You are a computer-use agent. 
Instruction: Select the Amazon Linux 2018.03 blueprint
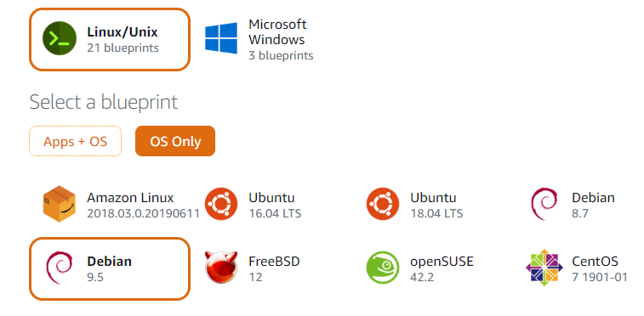(x=121, y=205)
